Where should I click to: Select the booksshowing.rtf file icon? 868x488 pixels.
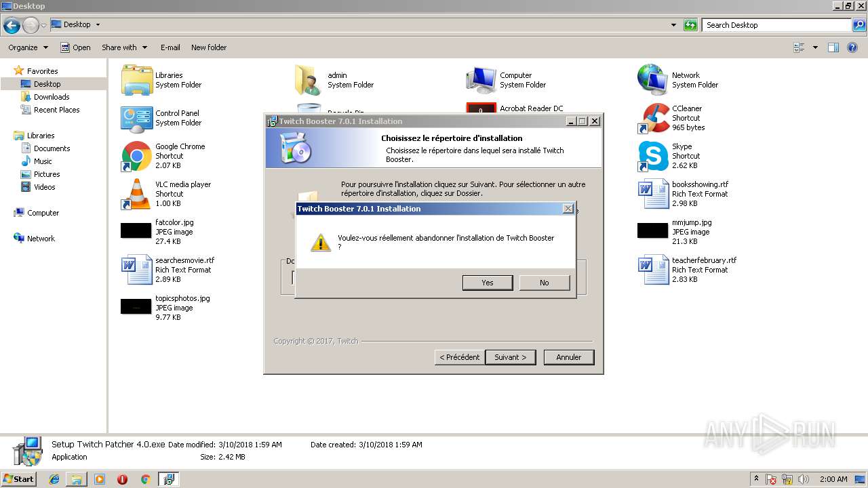point(653,194)
